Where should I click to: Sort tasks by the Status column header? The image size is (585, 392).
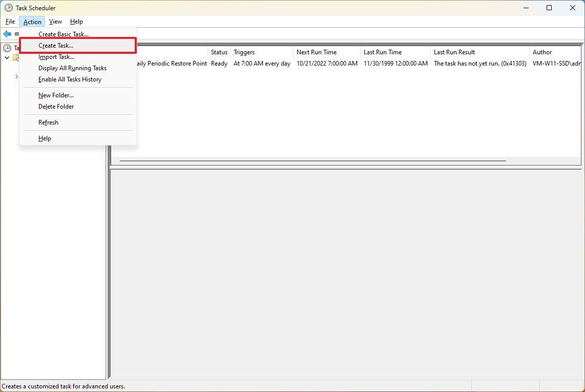[219, 52]
